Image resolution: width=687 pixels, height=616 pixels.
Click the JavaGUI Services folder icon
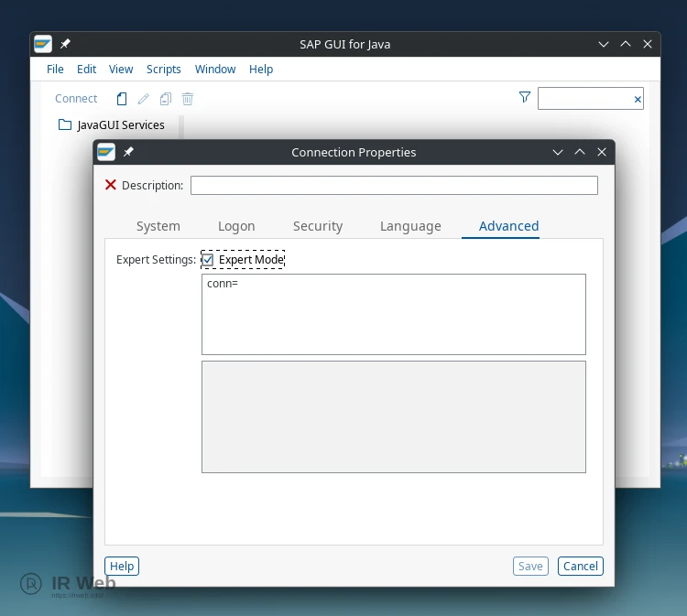click(65, 125)
